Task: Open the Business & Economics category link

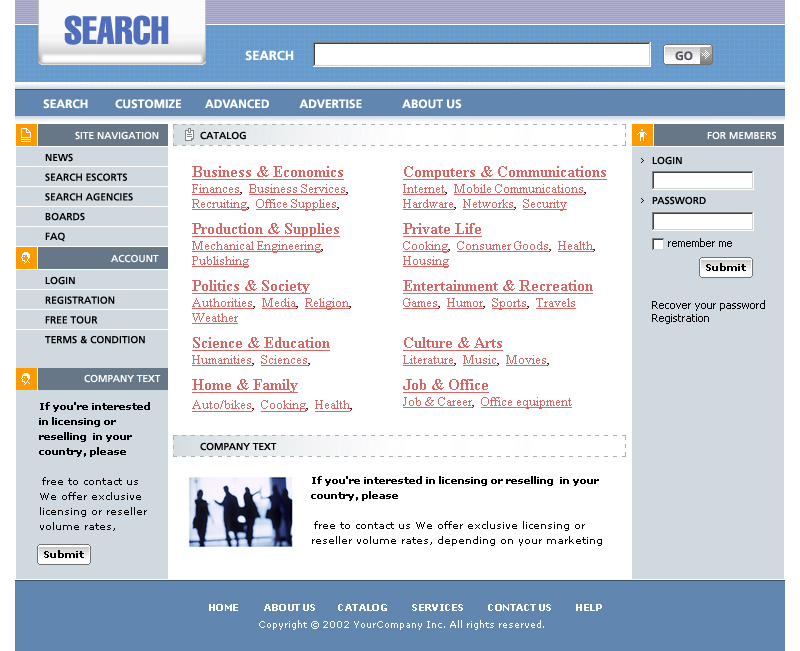Action: click(267, 172)
